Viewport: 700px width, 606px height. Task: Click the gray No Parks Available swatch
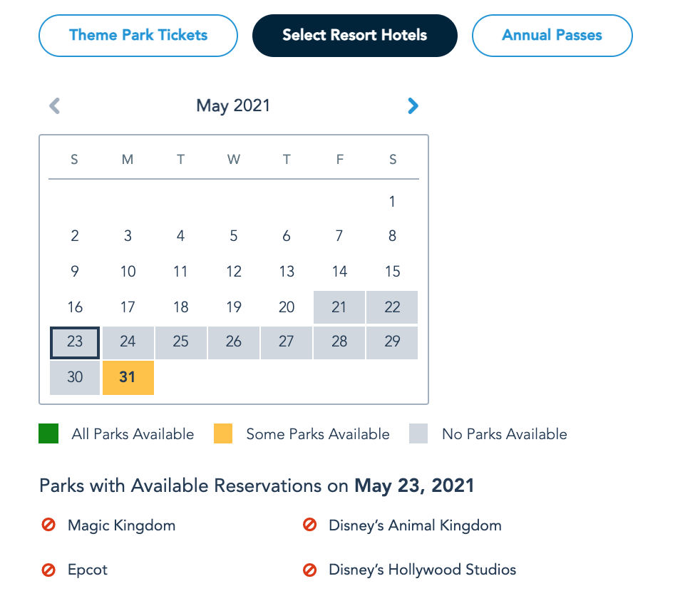coord(418,433)
